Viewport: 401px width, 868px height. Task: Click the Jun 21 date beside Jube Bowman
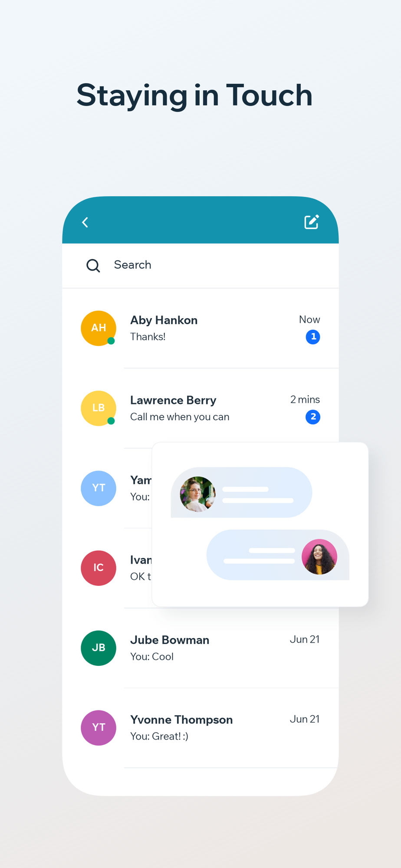point(305,639)
